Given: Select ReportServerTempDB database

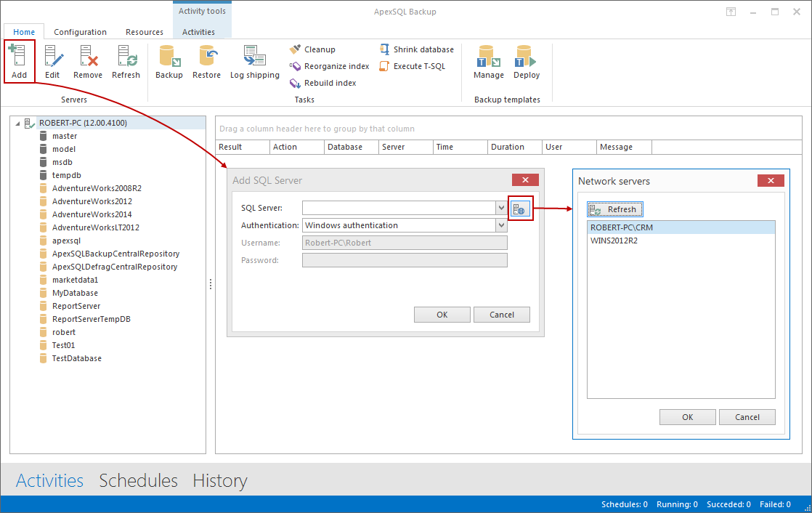Looking at the screenshot, I should [91, 319].
